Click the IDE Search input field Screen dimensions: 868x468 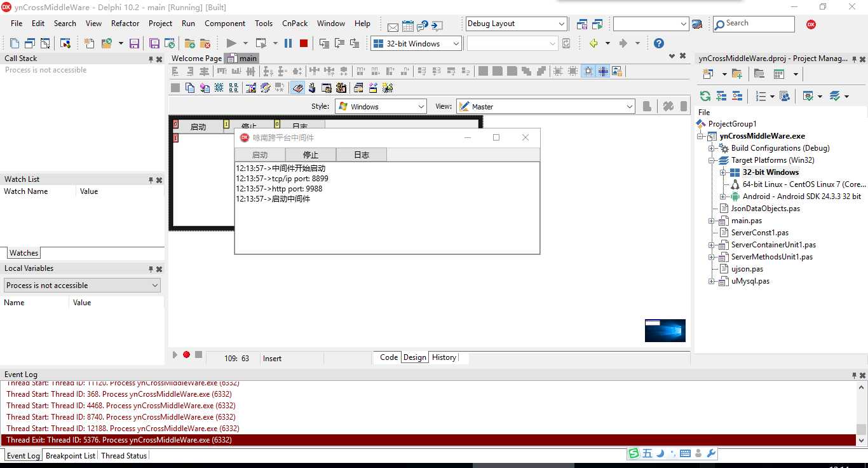(754, 24)
